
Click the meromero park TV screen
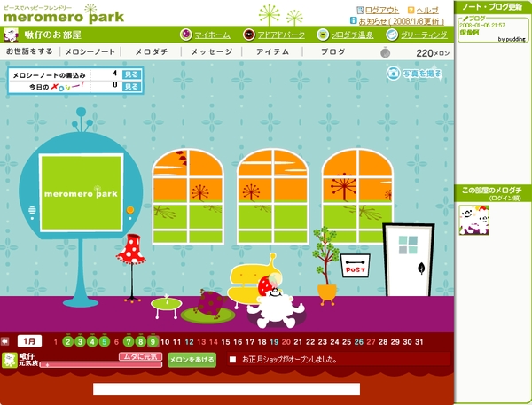click(81, 192)
